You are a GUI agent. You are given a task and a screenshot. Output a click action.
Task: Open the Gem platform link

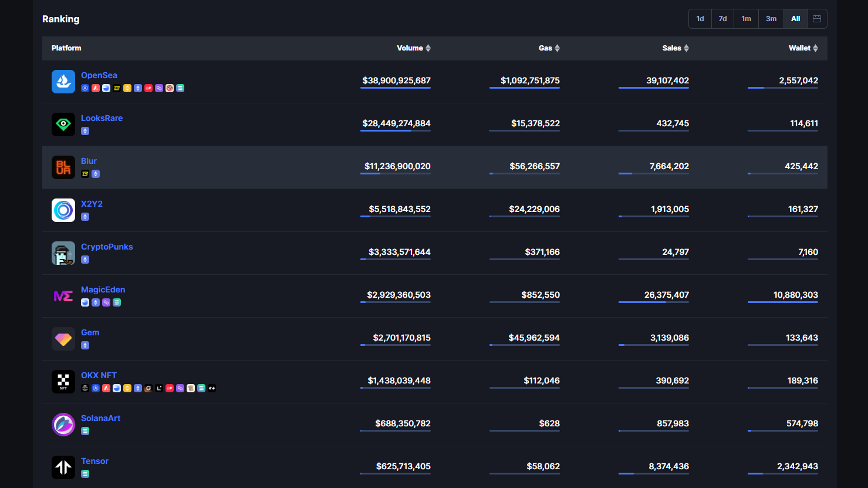click(90, 332)
